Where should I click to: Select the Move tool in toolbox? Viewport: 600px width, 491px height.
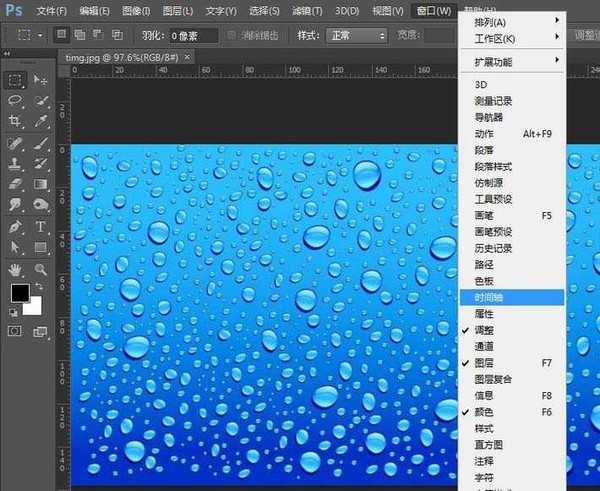pos(41,80)
